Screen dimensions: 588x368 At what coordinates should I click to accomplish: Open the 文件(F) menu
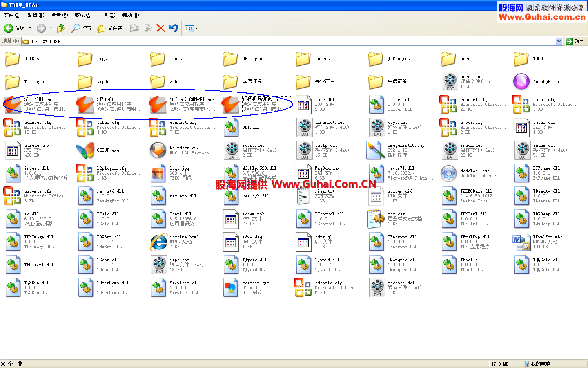(12, 15)
